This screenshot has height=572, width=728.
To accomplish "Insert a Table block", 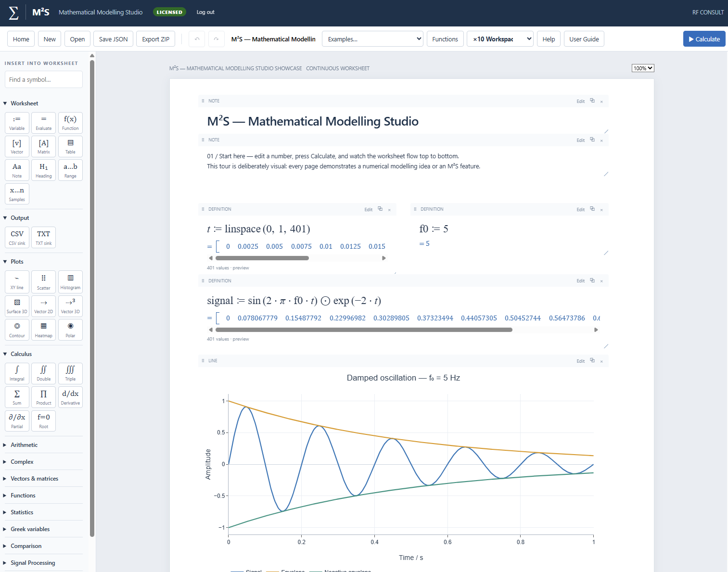I will [x=70, y=146].
